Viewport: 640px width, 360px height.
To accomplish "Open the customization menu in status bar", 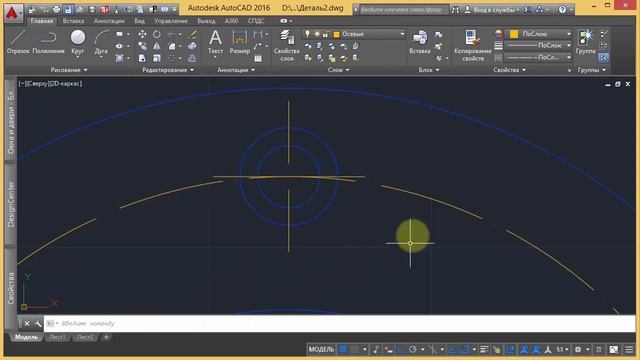I will (629, 349).
